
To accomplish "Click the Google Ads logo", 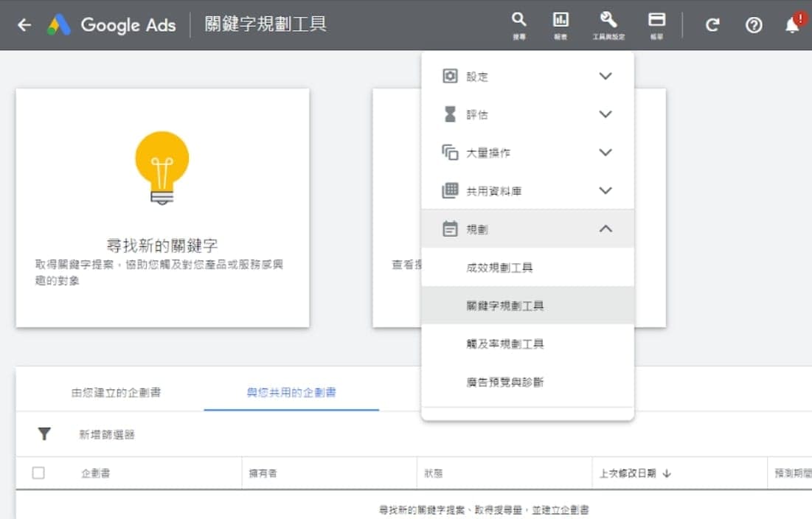I will click(x=59, y=24).
